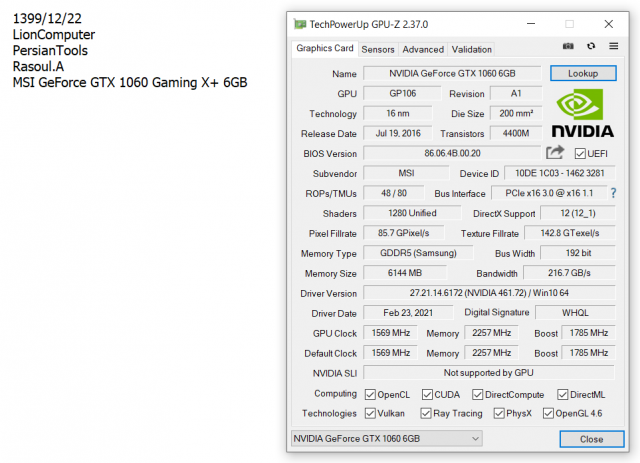Close GPU-Z with the title bar X
Screen dimensions: 640x463
(x=609, y=24)
